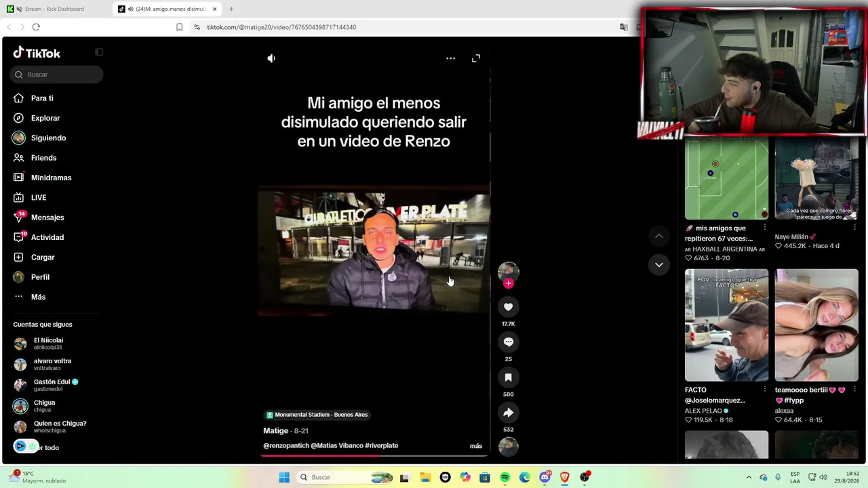Open Brave browser from the taskbar
868x488 pixels.
564,477
